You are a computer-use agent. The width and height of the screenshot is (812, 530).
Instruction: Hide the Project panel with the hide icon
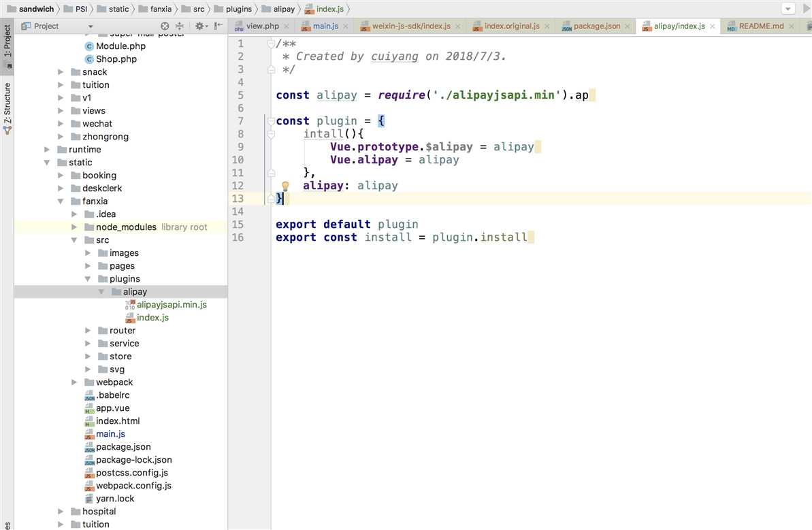218,26
